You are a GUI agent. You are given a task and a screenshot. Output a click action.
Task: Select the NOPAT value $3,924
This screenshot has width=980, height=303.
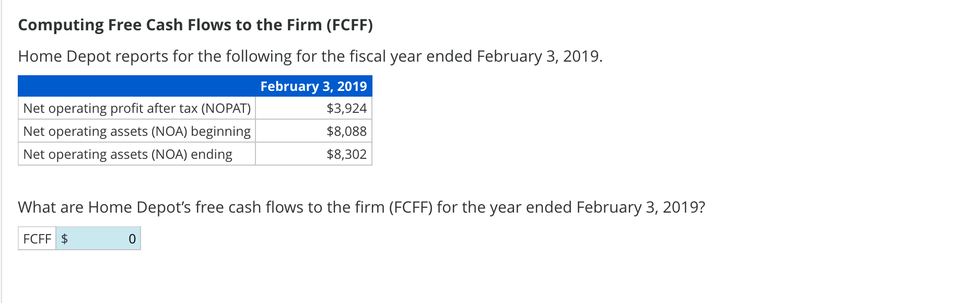(x=346, y=108)
